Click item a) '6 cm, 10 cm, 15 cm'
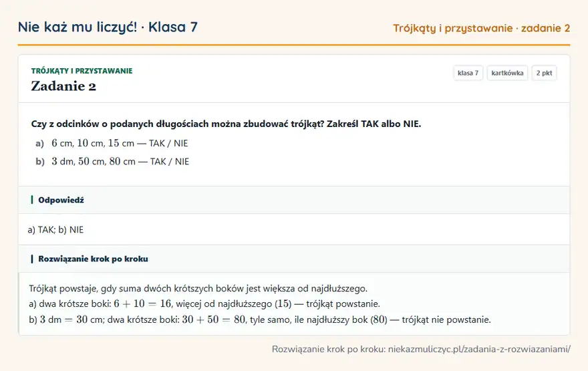588x371 pixels. [112, 143]
